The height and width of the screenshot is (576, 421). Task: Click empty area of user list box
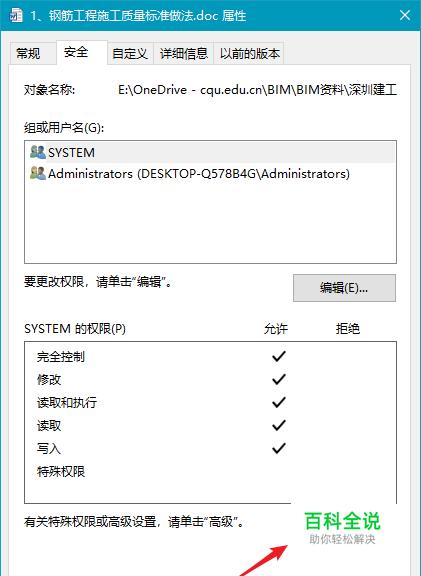(210, 224)
